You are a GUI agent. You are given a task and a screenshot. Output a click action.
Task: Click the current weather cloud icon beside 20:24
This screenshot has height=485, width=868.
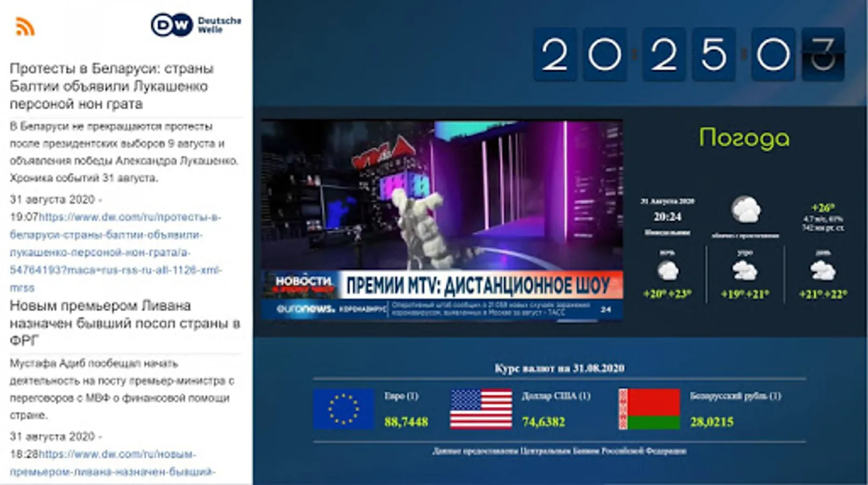(746, 210)
